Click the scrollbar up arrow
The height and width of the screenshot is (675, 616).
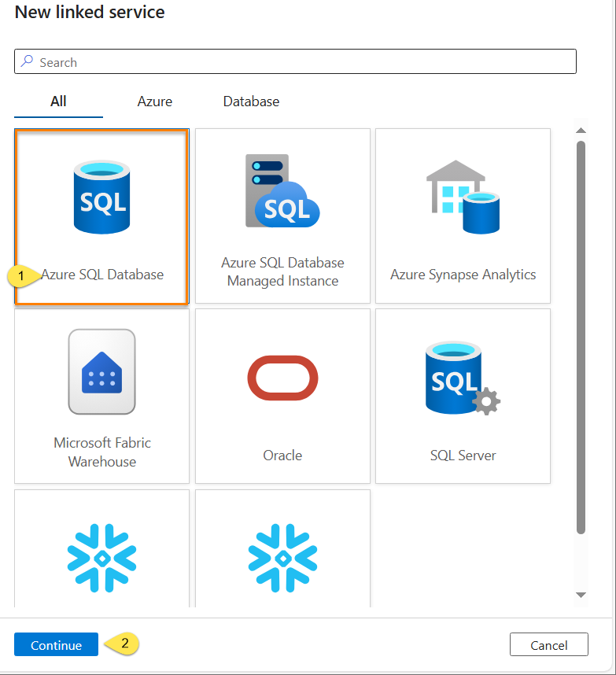point(581,131)
